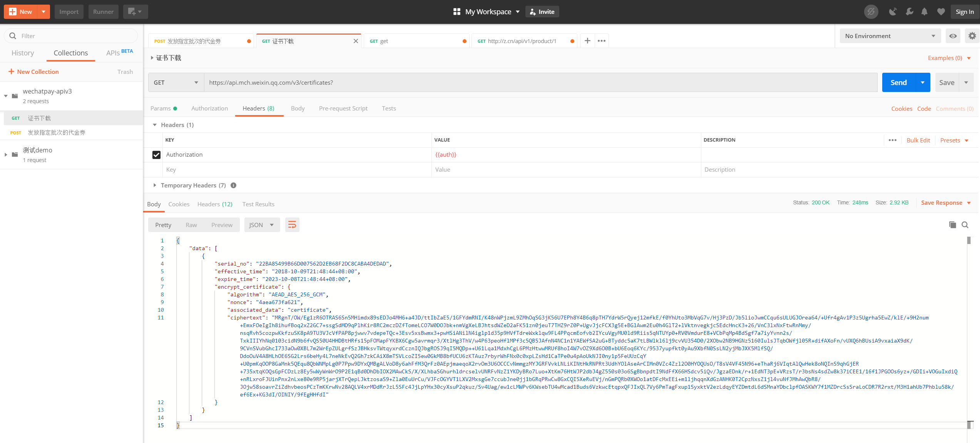Switch response view to Preview

click(x=222, y=225)
